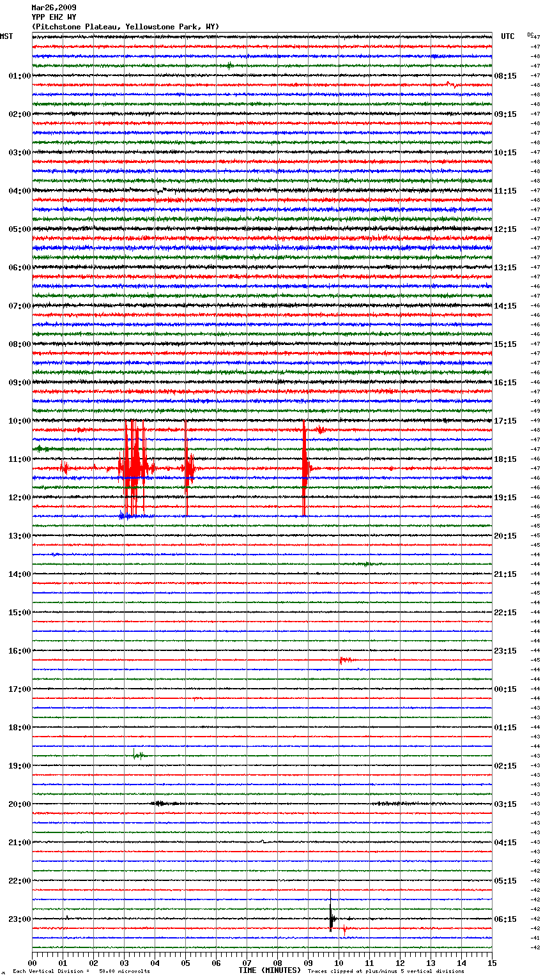
Task: Click the Pitchstone Plateau, Yellowstone Park location title
Action: (125, 27)
